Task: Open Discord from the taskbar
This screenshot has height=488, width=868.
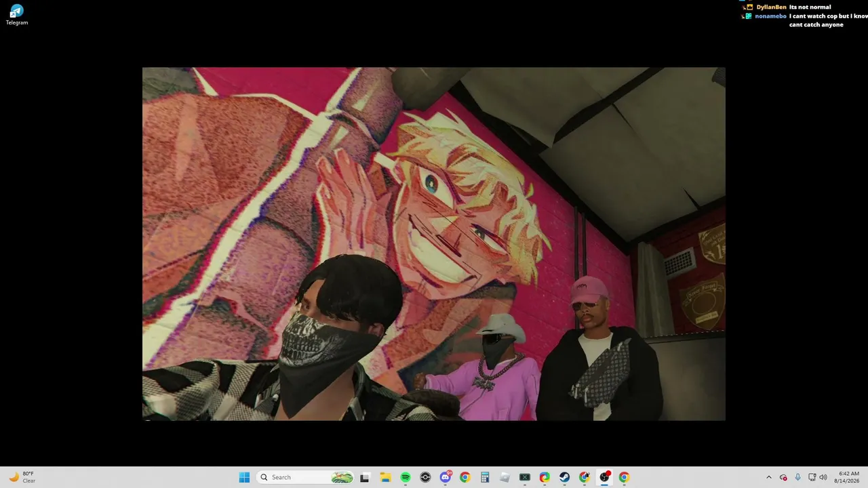Action: click(446, 477)
